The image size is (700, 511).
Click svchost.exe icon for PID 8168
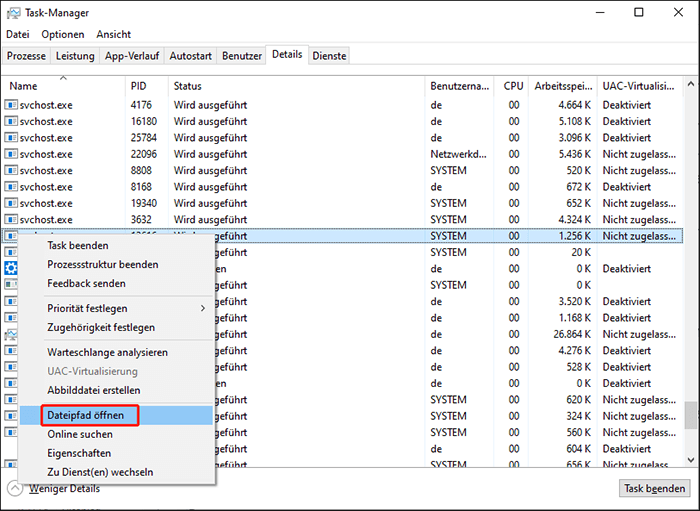click(11, 187)
